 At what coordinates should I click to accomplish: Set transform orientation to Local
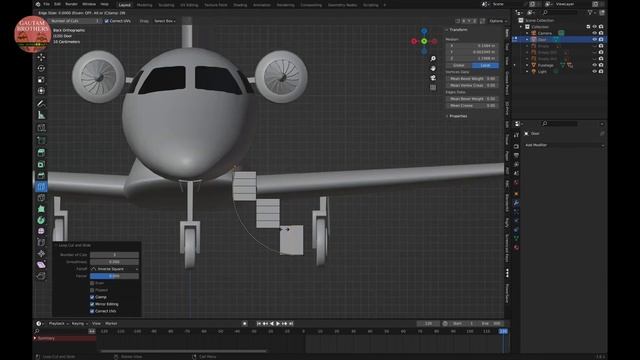click(485, 65)
